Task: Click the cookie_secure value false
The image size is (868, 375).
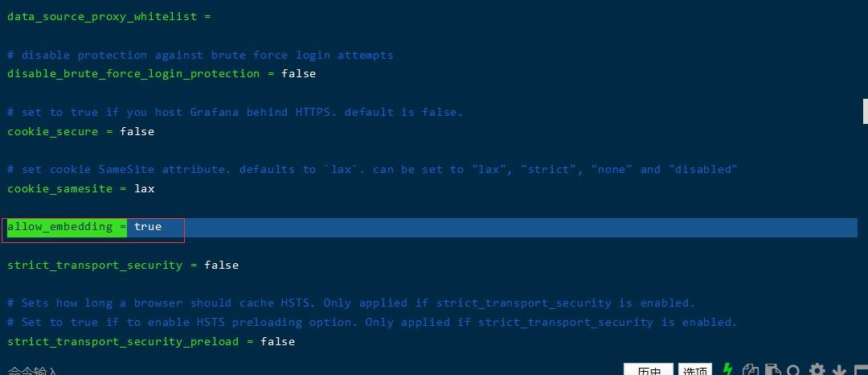Action: pyautogui.click(x=137, y=131)
